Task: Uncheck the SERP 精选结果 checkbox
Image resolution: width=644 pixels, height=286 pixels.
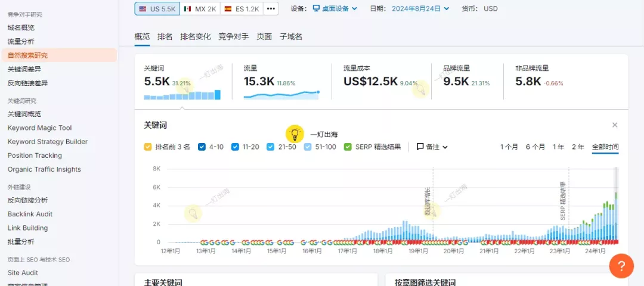Action: [x=348, y=147]
